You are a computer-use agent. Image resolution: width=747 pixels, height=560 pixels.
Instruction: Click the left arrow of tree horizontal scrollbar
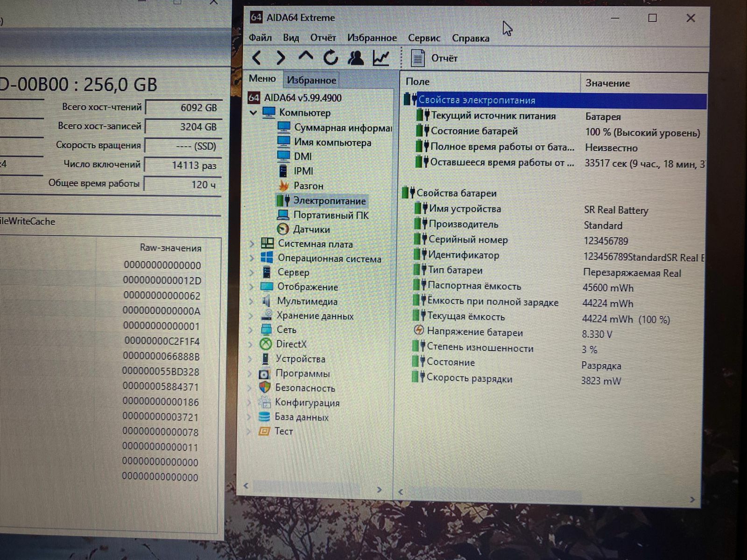coord(246,486)
